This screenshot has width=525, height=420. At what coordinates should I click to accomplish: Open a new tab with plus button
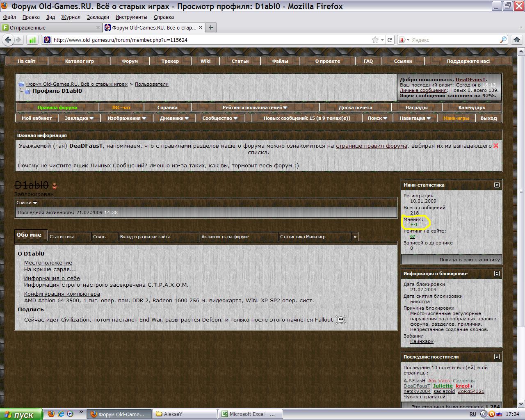click(211, 27)
